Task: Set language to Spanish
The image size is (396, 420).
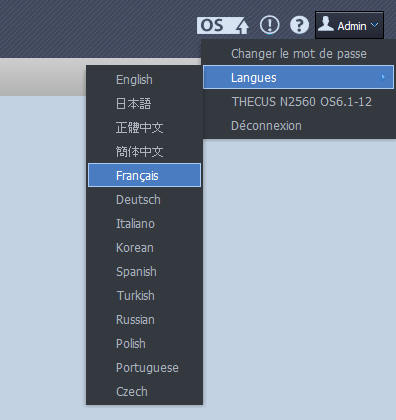Action: click(x=144, y=272)
